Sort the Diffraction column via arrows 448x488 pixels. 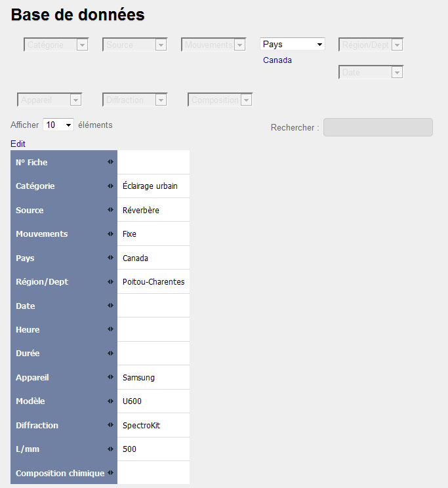(110, 425)
